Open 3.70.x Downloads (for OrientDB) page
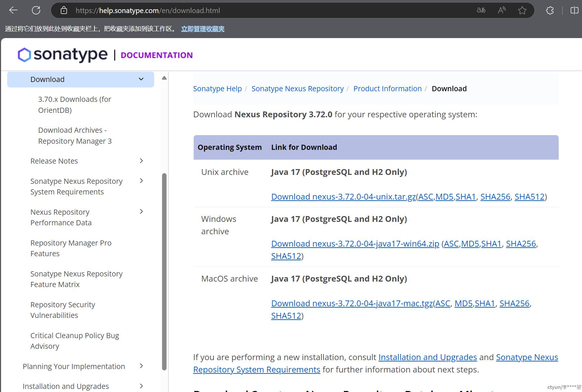 (x=75, y=105)
